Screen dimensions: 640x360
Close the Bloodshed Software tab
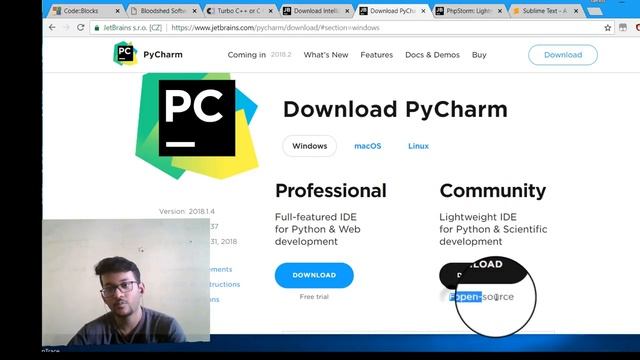[195, 11]
